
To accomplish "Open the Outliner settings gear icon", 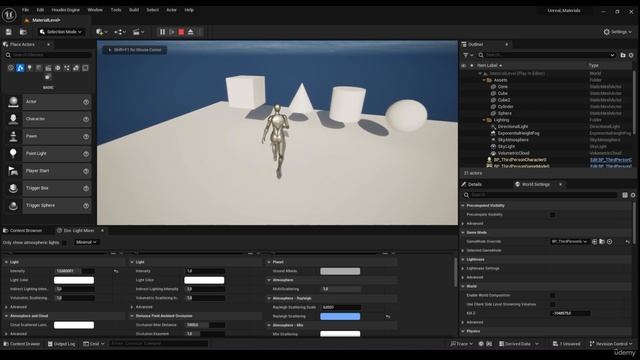I will pos(631,55).
